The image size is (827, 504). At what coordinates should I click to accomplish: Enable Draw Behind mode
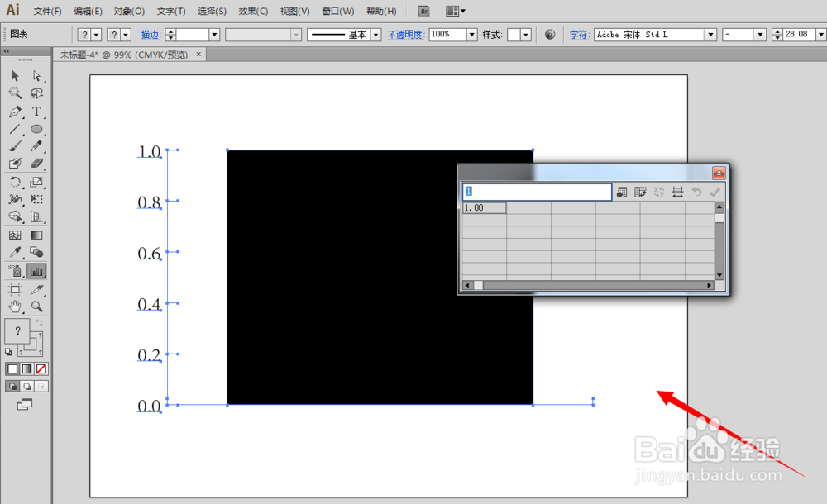26,387
